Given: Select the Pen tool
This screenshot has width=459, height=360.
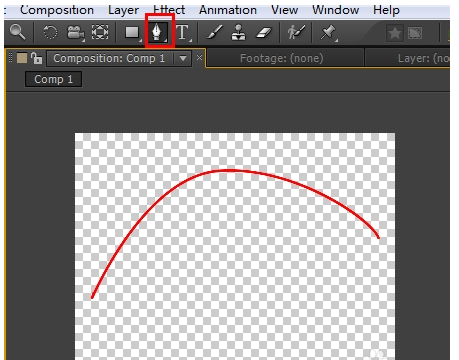Looking at the screenshot, I should 156,32.
